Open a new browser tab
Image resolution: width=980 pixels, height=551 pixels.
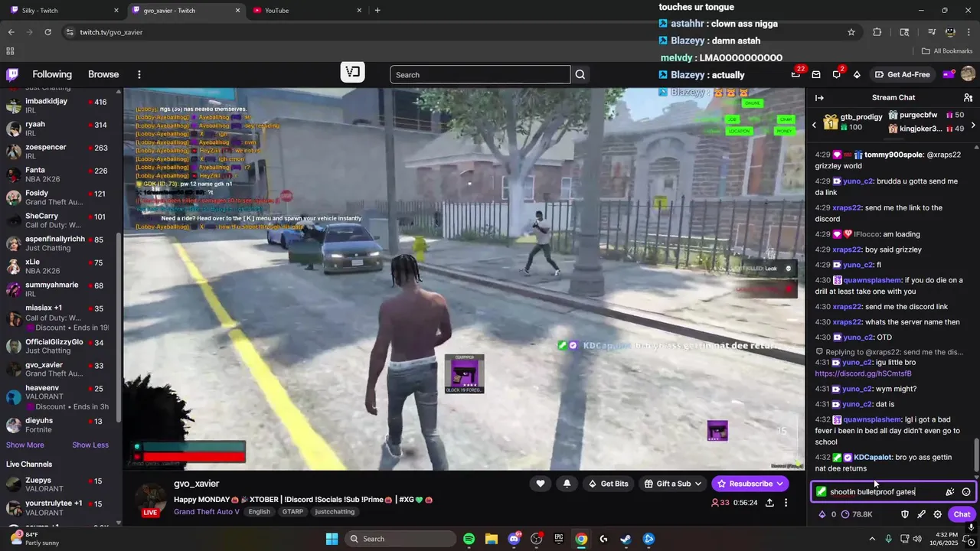[x=377, y=11]
